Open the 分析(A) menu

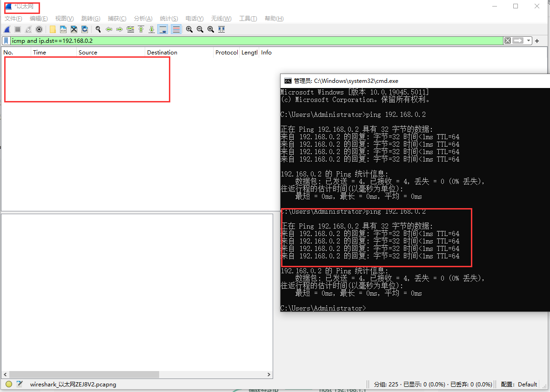(x=143, y=19)
